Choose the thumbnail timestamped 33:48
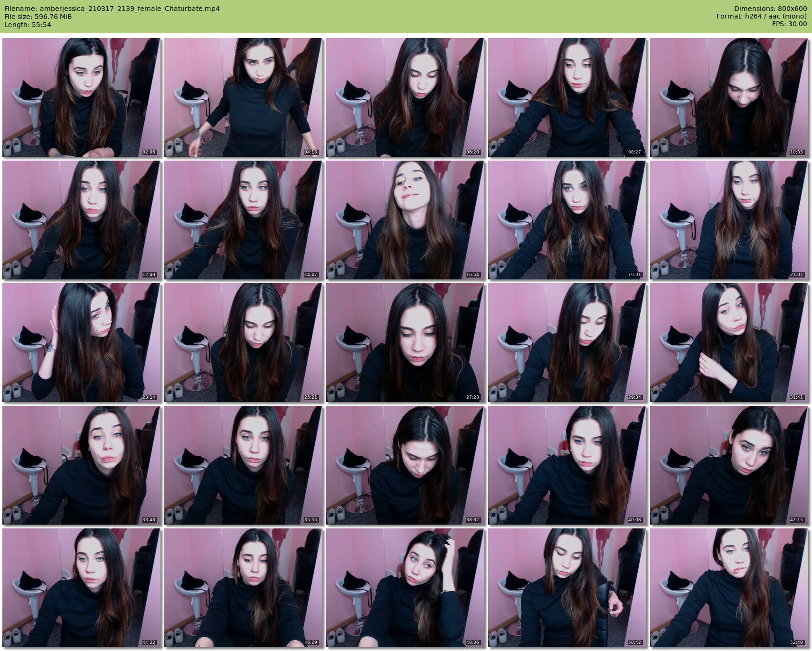The image size is (812, 651). point(82,465)
